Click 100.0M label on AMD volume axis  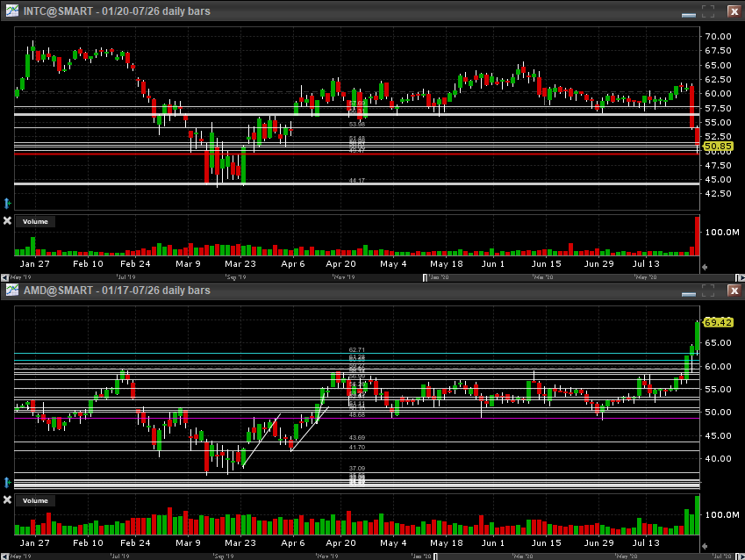[x=722, y=515]
